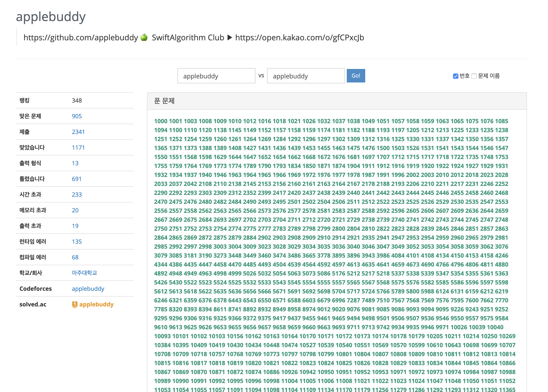Open the 13 presentation errors link
Screen dimensions: 548x392
point(75,163)
